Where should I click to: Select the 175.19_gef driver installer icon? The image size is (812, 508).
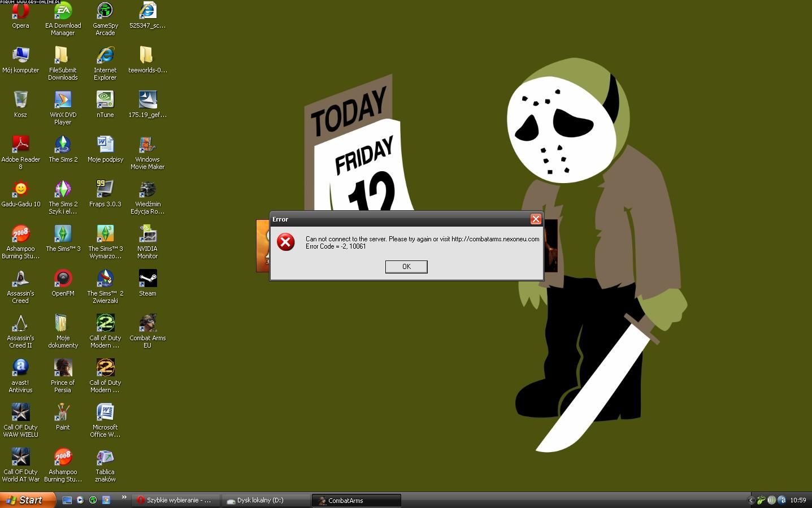147,105
